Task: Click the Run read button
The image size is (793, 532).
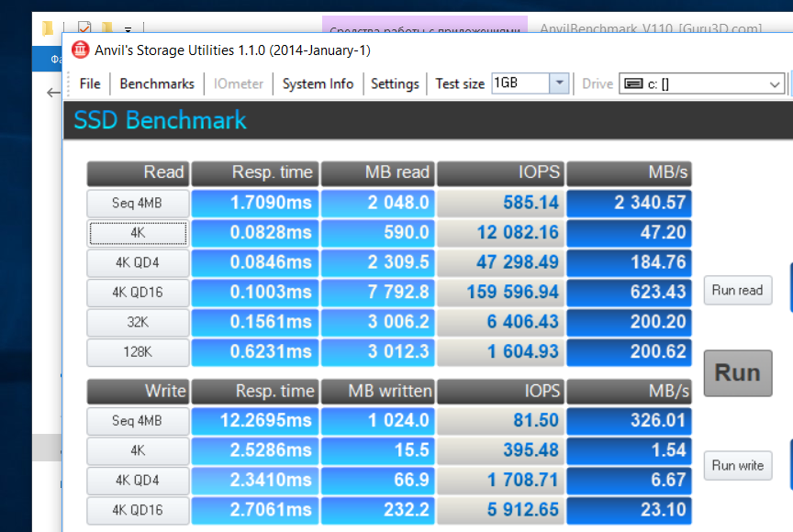Action: (x=738, y=290)
